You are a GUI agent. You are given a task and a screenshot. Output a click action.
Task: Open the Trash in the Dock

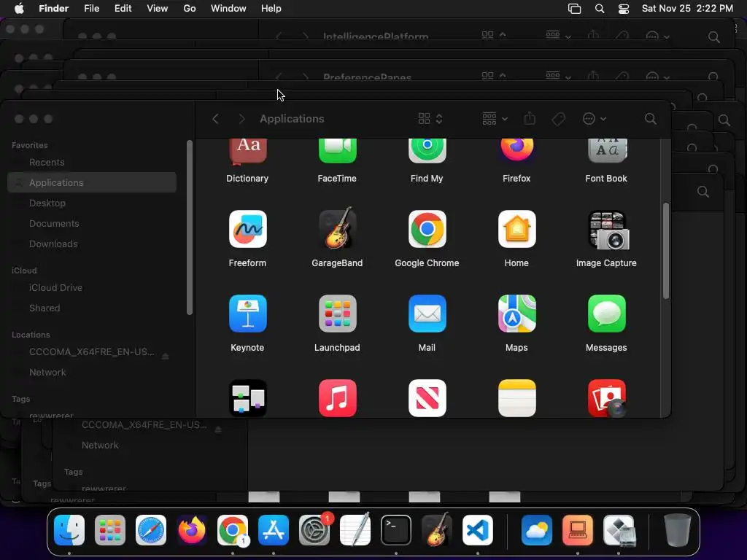click(677, 530)
